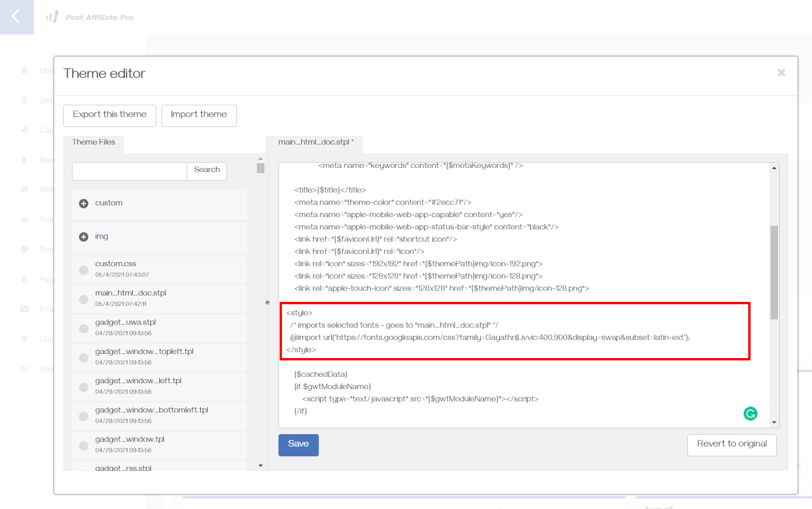Expand the custom folder plus icon

(x=84, y=204)
